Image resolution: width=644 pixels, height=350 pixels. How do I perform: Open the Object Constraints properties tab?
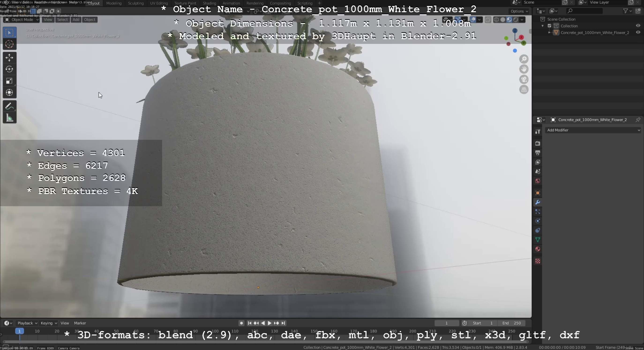(x=538, y=230)
